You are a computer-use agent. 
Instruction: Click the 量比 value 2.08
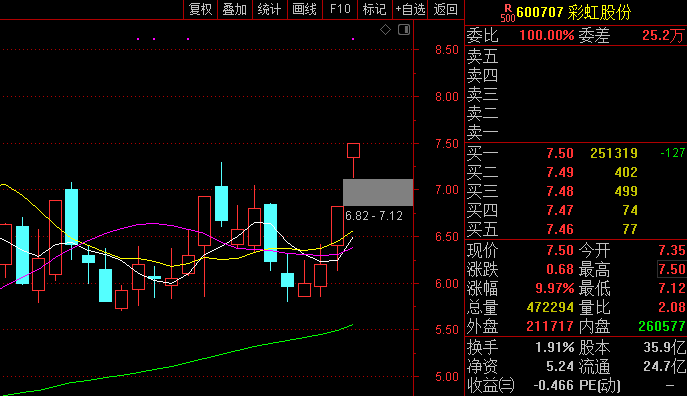tap(672, 308)
